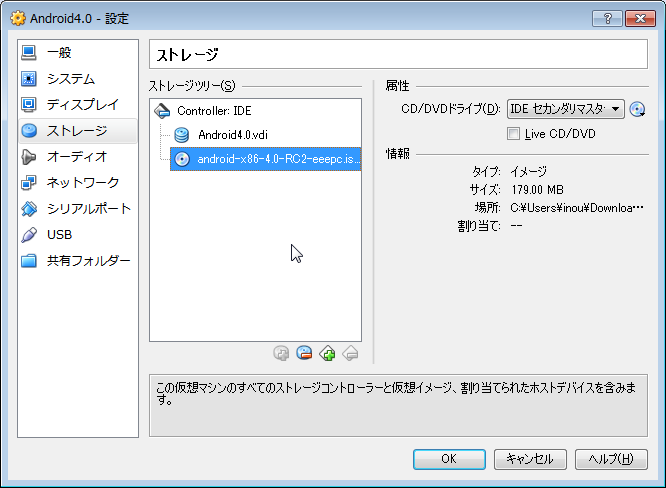Viewport: 666px width, 488px height.
Task: Click the IDE controller icon
Action: pos(162,111)
